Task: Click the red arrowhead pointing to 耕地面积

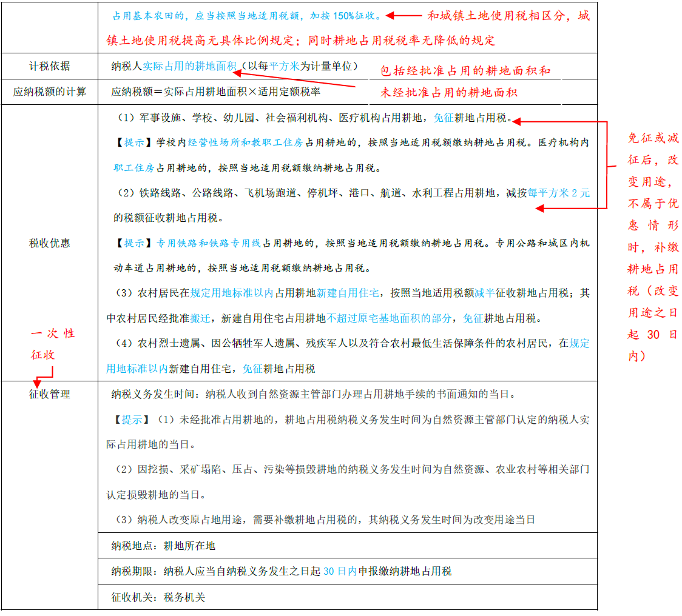Action: coord(237,72)
